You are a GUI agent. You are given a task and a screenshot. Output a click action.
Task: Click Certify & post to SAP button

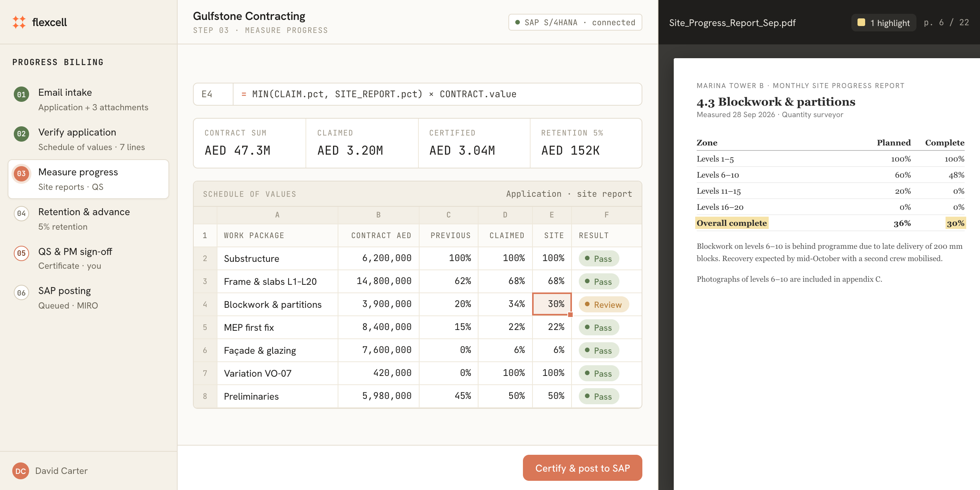point(582,468)
